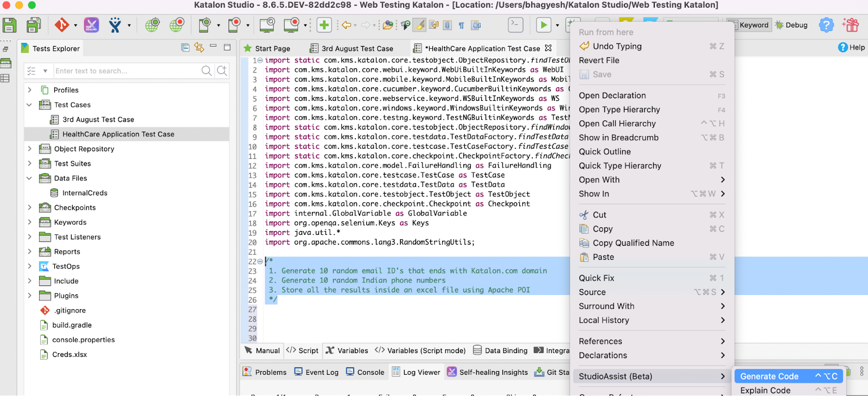Switch to Manual view tab
This screenshot has height=396, width=868.
(x=262, y=350)
